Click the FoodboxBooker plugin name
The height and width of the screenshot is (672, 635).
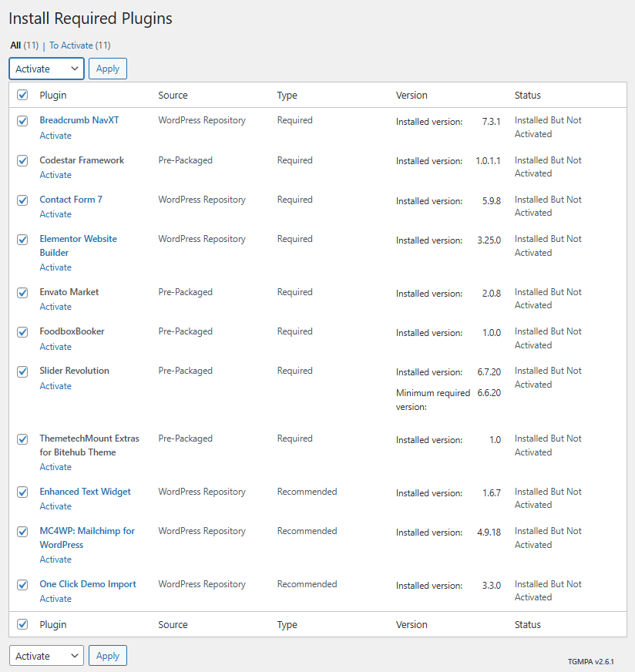72,331
